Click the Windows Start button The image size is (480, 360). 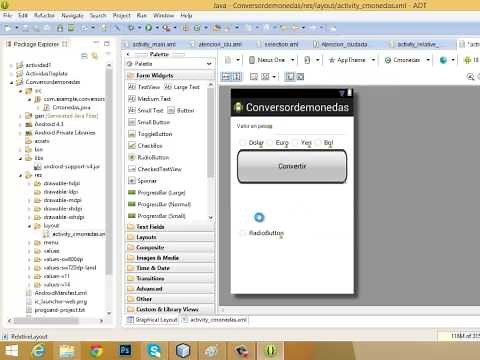click(x=11, y=351)
